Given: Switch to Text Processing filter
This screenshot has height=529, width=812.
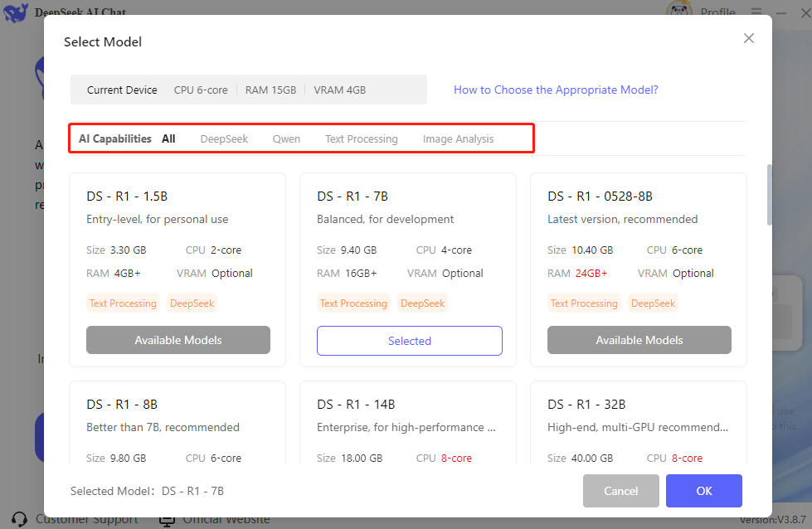Looking at the screenshot, I should tap(362, 138).
